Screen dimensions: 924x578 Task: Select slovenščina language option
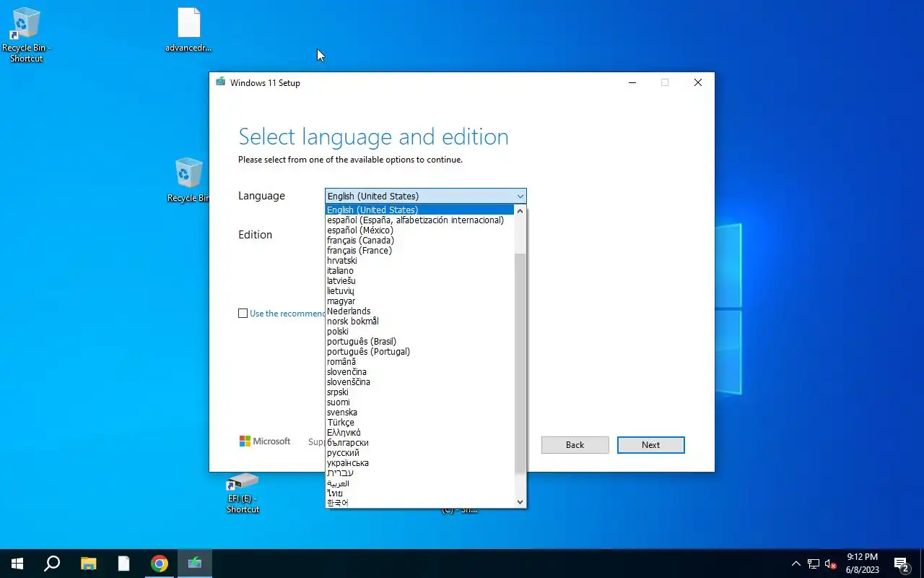pos(419,381)
